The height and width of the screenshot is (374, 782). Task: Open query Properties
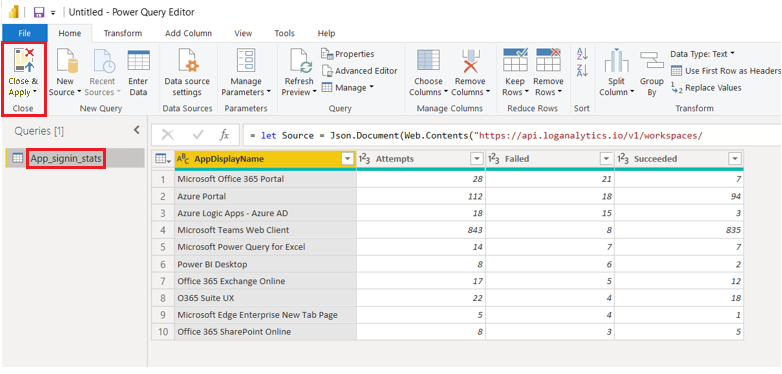click(348, 54)
